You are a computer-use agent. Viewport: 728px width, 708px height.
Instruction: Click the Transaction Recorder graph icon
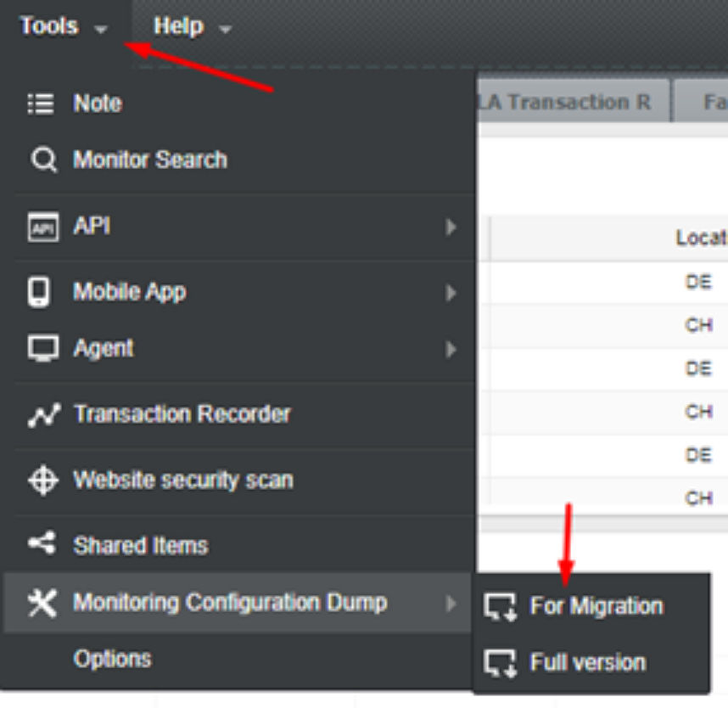[x=43, y=414]
